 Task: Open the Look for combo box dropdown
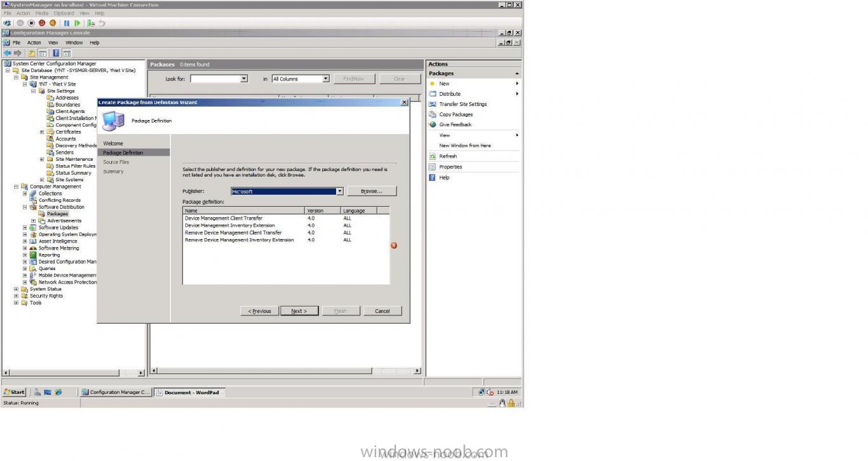tap(243, 79)
